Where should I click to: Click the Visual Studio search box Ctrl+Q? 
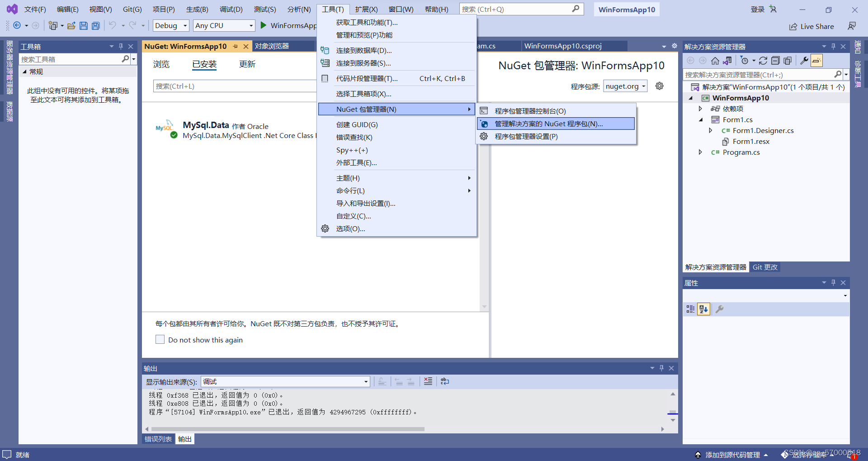(x=521, y=9)
